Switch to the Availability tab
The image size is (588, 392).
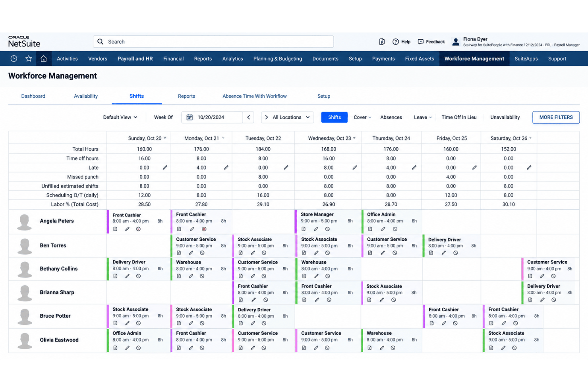click(86, 96)
